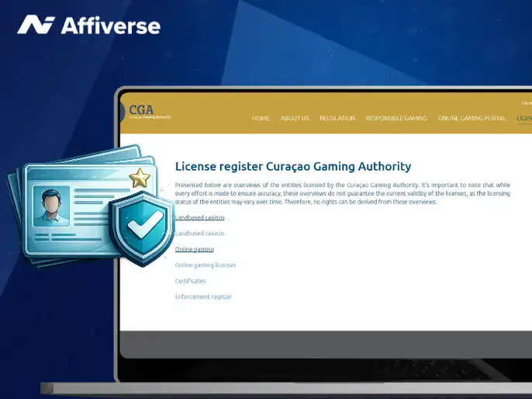Click the CGA Curaçao Gaming Authority logo

pos(146,112)
